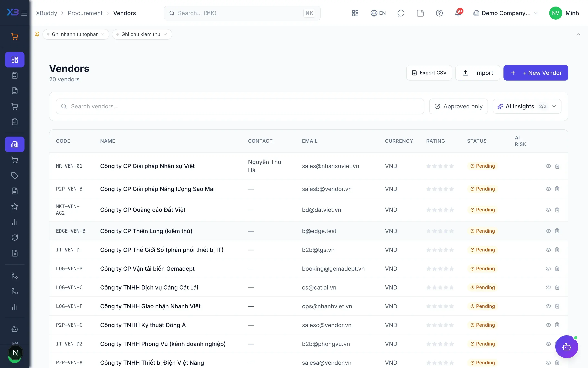Open the Vendors building icon in sidebar
The width and height of the screenshot is (588, 368).
pos(14,144)
